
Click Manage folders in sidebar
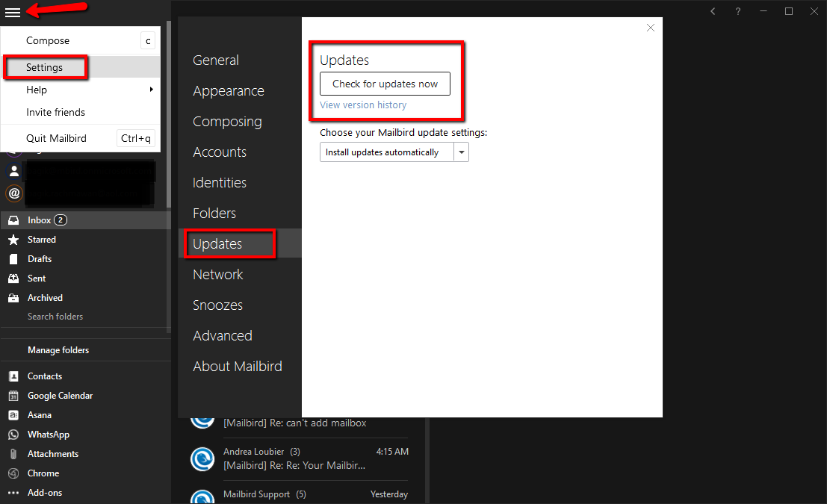[58, 350]
